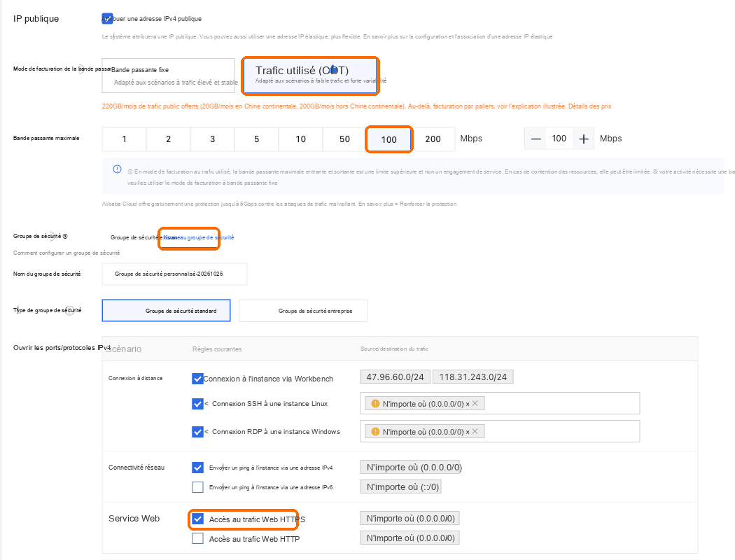The image size is (735, 560).
Task: Switch to Nouveau groupe de sécurité tab
Action: coord(199,237)
